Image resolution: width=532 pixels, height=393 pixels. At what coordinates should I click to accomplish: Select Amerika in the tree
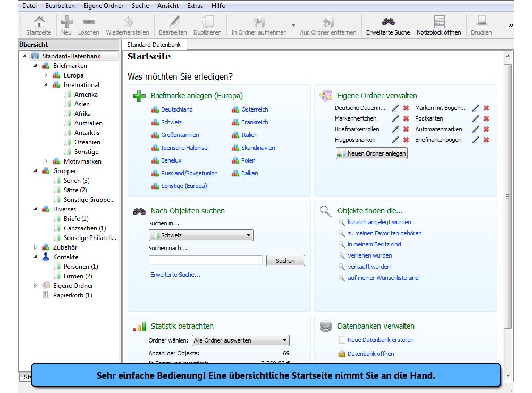click(86, 94)
